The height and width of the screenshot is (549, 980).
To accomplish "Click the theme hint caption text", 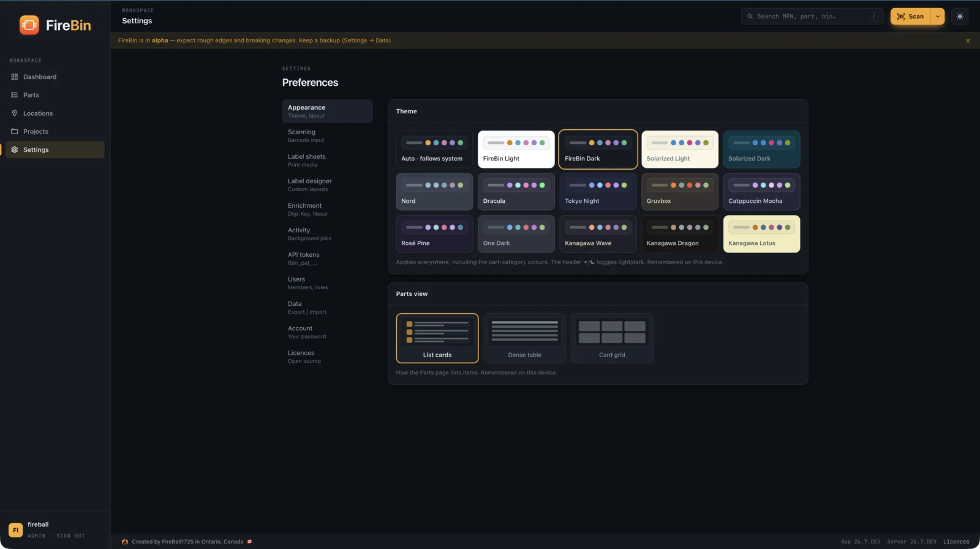I will click(559, 262).
